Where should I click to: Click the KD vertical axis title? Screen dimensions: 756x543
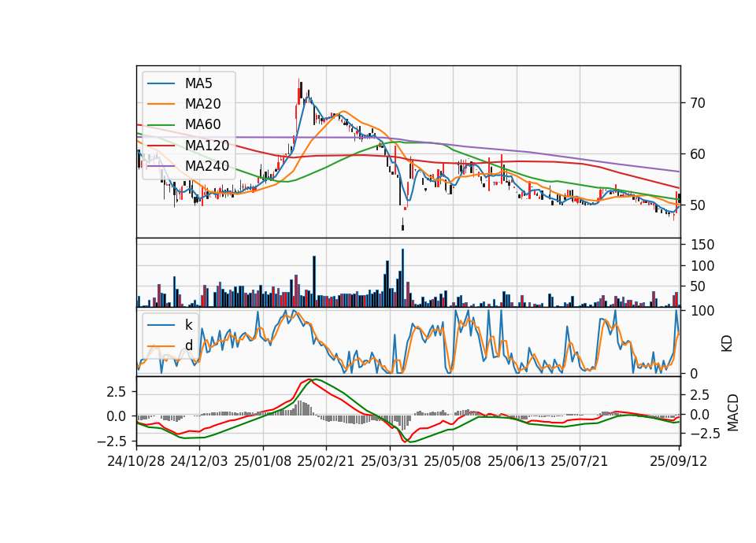pos(727,343)
